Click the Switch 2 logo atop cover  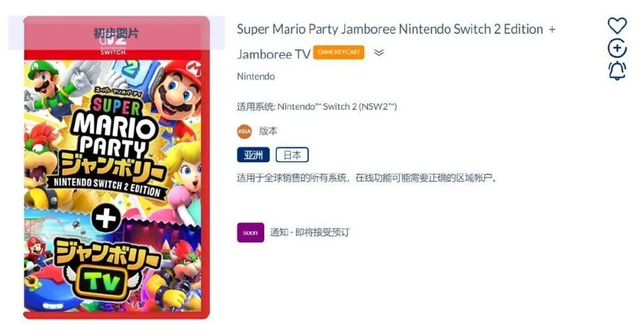(x=113, y=45)
